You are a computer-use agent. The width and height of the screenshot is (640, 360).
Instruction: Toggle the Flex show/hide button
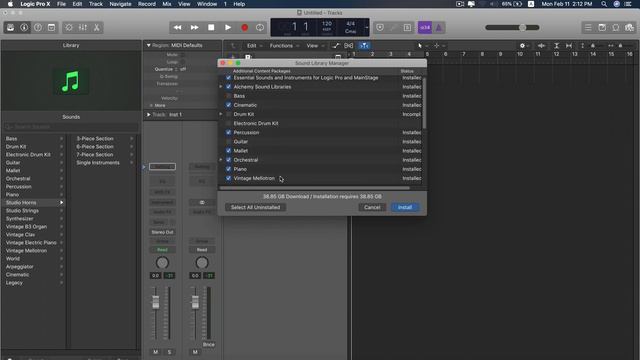pos(349,46)
